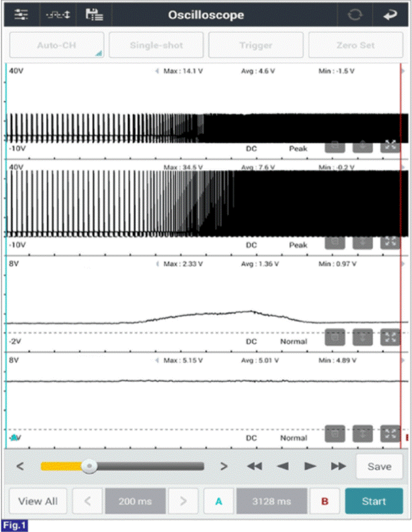Select cursor A toggle button
The height and width of the screenshot is (532, 412).
(219, 501)
